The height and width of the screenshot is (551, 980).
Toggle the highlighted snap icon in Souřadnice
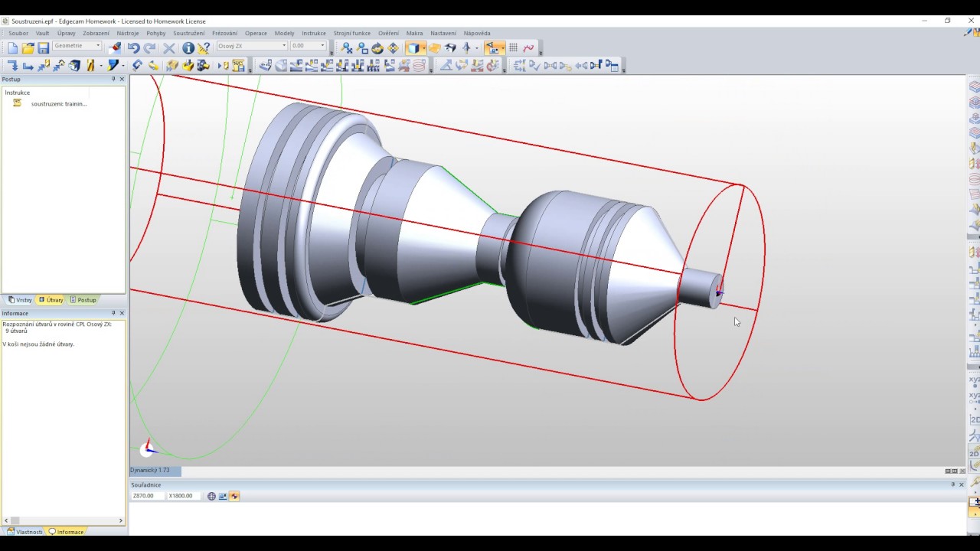tap(234, 496)
